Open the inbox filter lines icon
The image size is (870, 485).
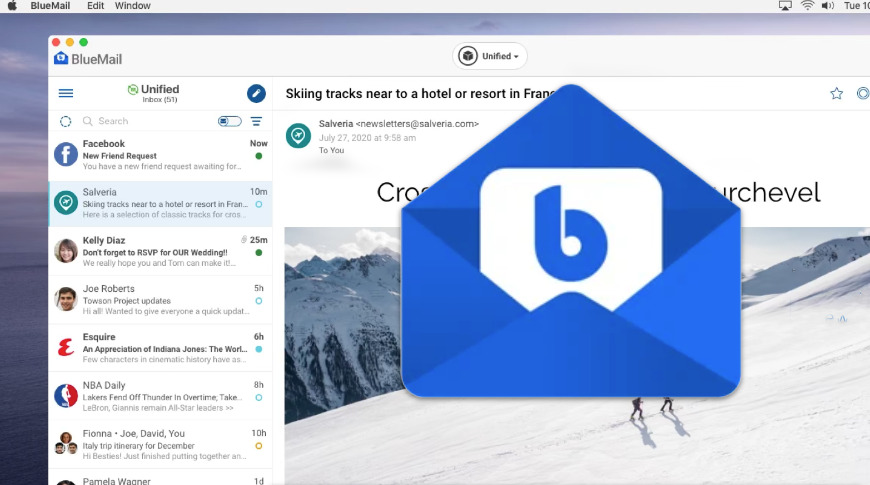tap(256, 121)
